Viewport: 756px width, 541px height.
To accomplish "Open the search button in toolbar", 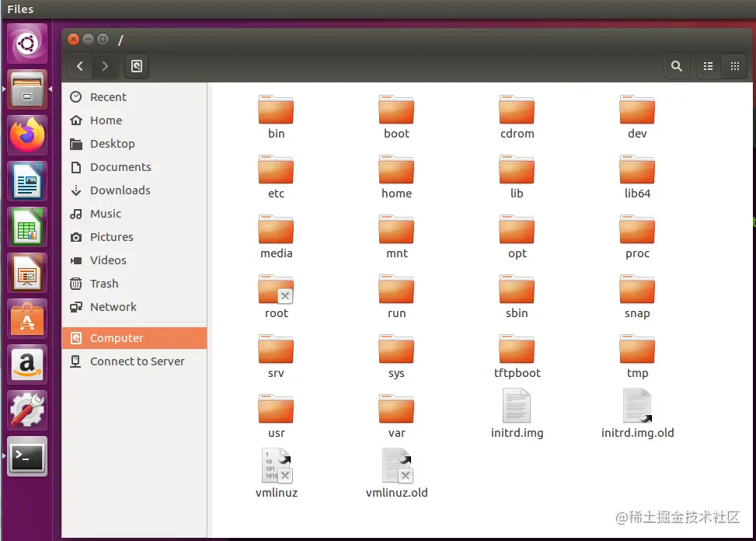I will pos(677,66).
